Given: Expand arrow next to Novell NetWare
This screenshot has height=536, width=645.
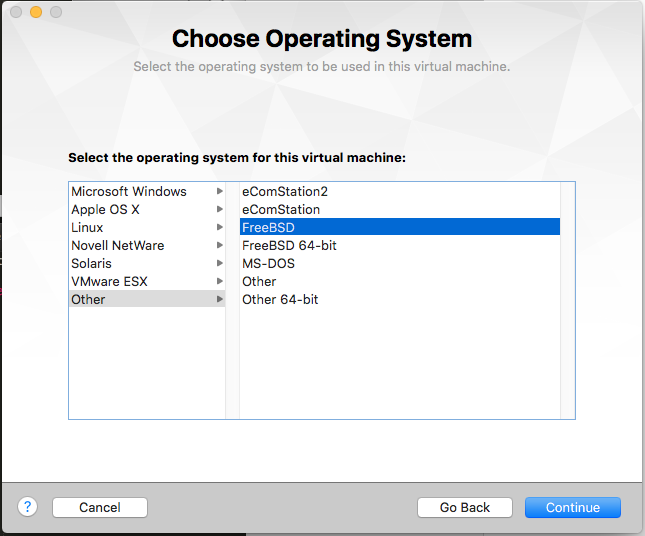Looking at the screenshot, I should click(x=220, y=246).
